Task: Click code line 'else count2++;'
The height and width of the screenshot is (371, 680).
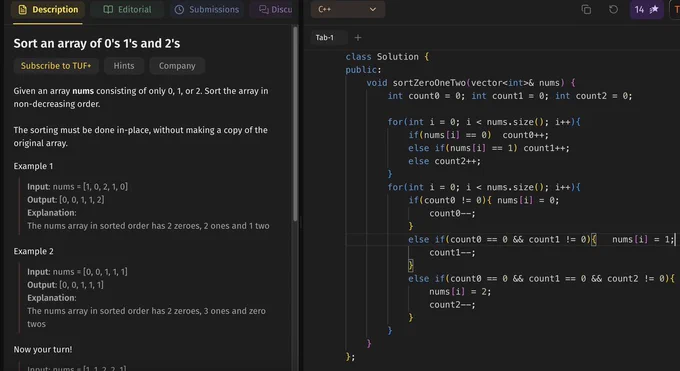Action: coord(445,161)
